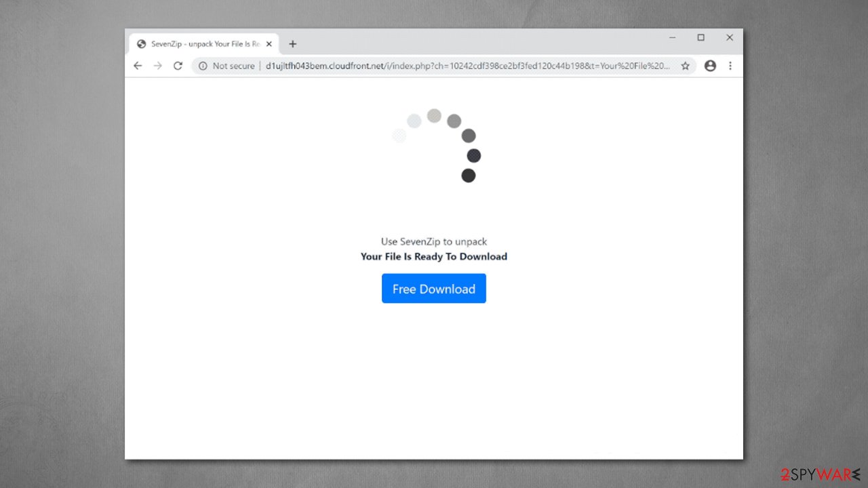Reload the page with the refresh icon

click(178, 66)
